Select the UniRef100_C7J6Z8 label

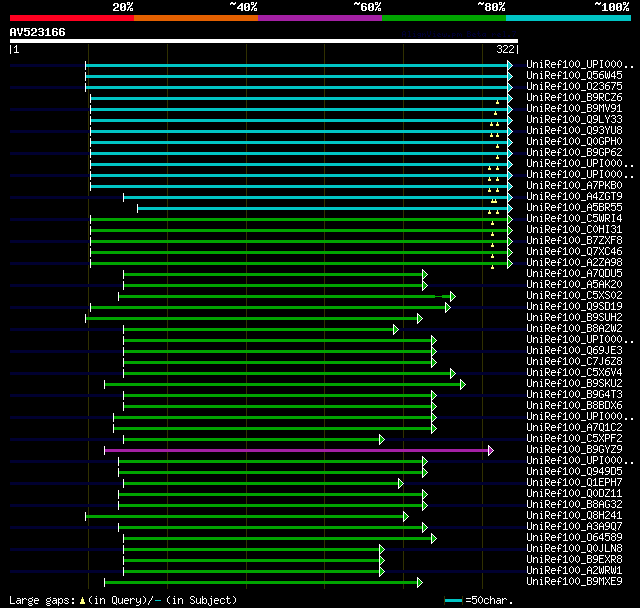(574, 362)
